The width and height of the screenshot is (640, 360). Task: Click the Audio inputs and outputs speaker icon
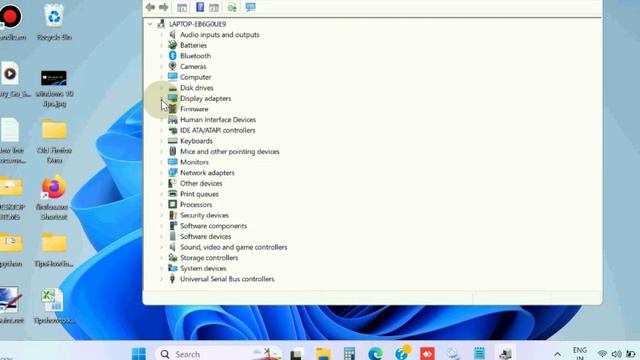pyautogui.click(x=173, y=34)
